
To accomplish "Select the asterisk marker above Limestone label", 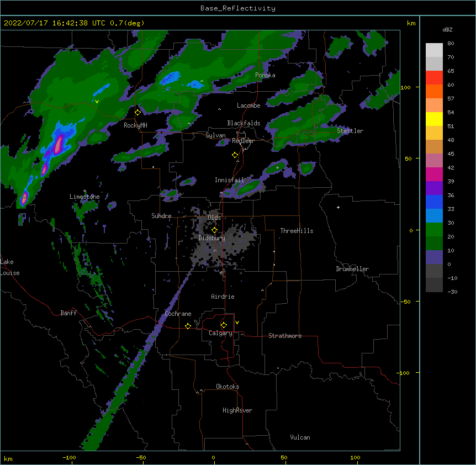I will [x=84, y=191].
